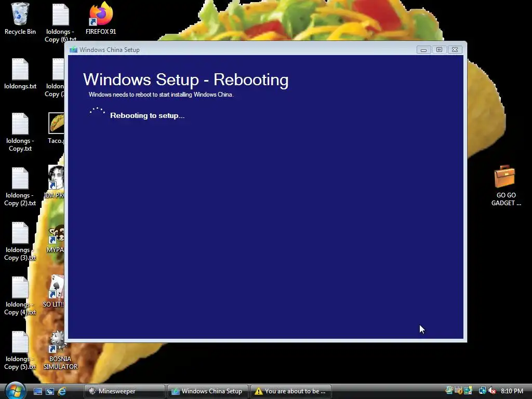532x399 pixels.
Task: Select the loldongs - Copy.txt file
Action: pos(20,132)
